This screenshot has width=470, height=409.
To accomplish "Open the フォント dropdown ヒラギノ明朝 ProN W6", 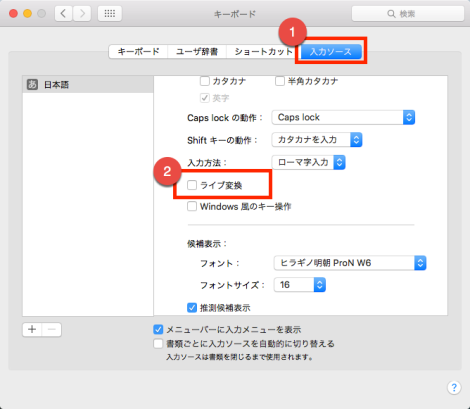I will pos(350,263).
